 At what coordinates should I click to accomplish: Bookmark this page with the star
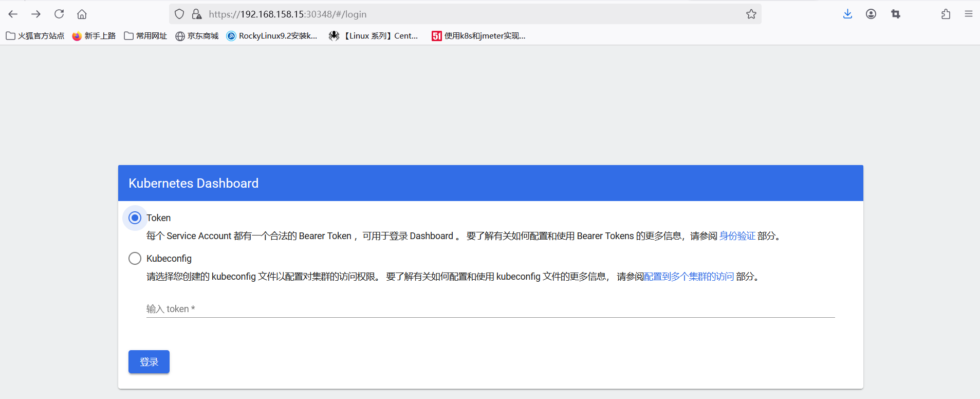pyautogui.click(x=751, y=14)
